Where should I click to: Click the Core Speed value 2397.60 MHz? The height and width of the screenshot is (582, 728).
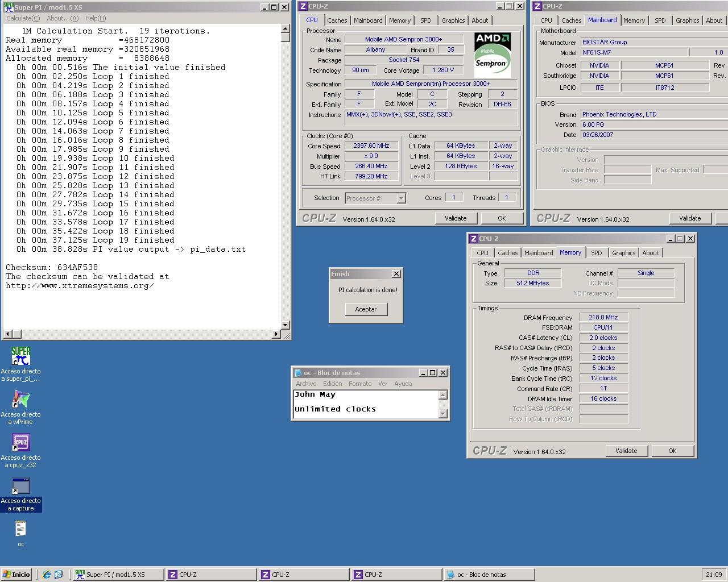(x=371, y=146)
